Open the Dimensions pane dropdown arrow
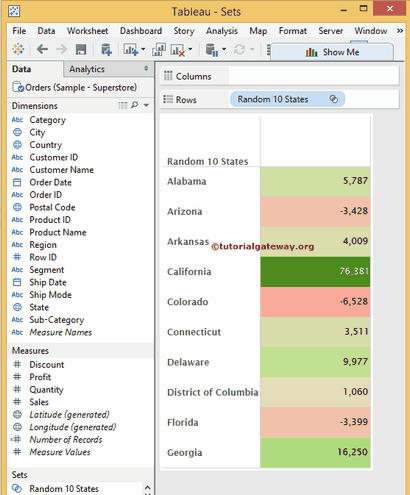Screen dimensions: 410x495 click(146, 105)
